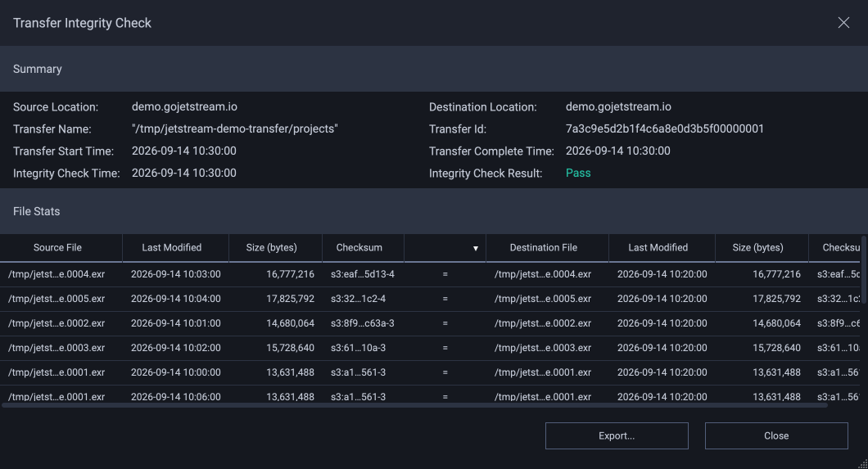Click the Export... button
This screenshot has width=868, height=469.
[x=617, y=435]
